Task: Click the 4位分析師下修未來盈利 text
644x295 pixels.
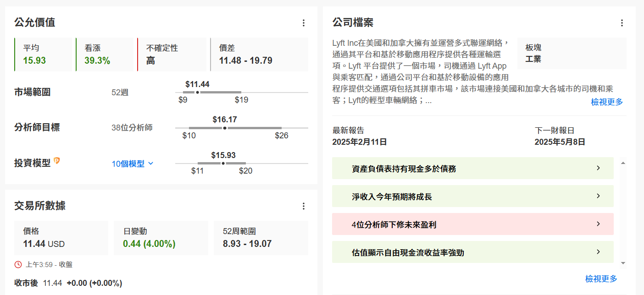Action: tap(394, 224)
